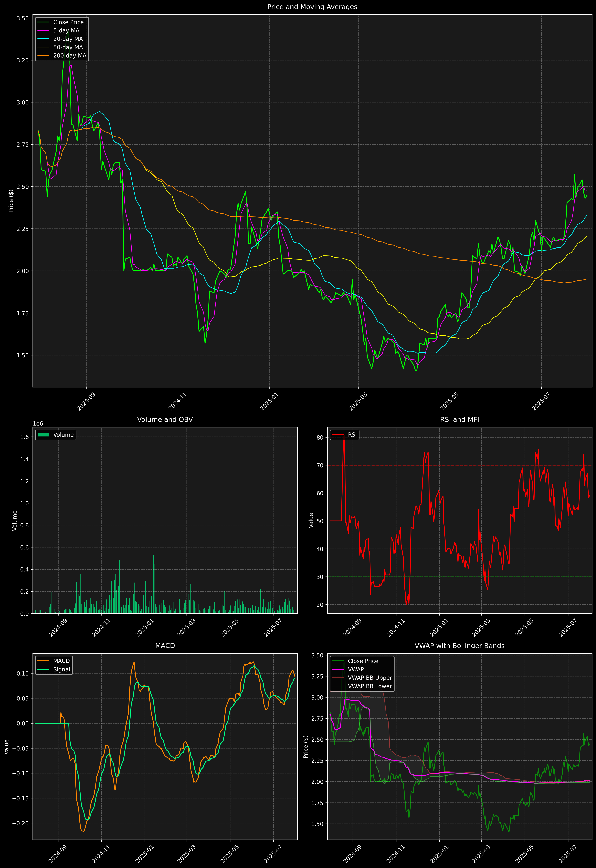Click the 'Price ($)' axis label of the VWAP chart

(306, 747)
